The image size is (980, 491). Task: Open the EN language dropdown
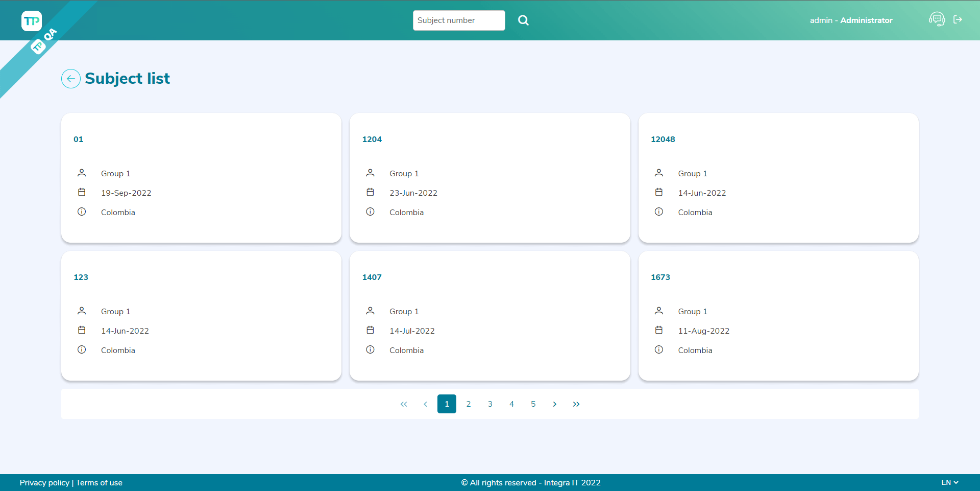tap(950, 482)
